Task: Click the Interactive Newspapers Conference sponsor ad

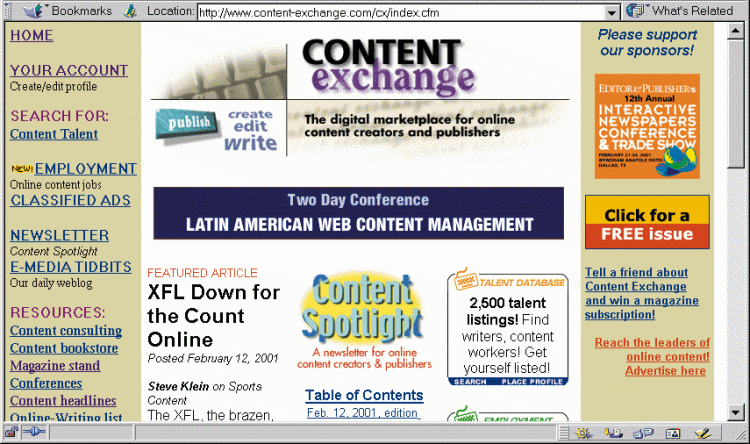Action: [647, 126]
